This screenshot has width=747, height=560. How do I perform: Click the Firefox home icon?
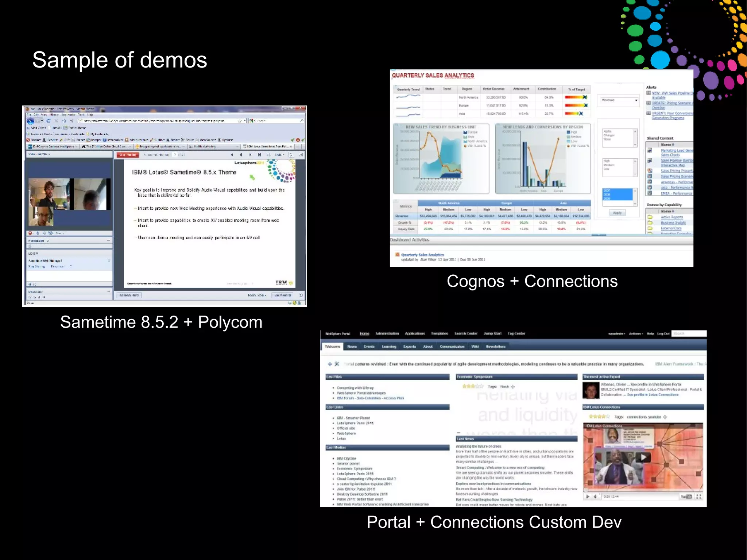coord(64,121)
